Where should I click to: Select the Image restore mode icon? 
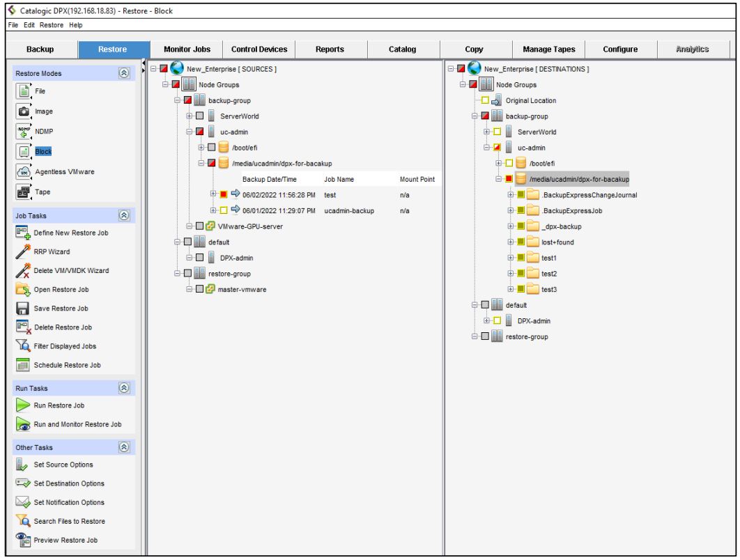tap(21, 110)
